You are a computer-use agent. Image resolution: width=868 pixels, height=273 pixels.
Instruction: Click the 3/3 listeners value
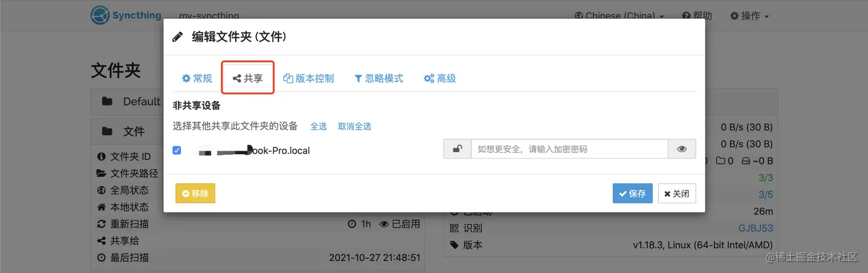coord(766,178)
